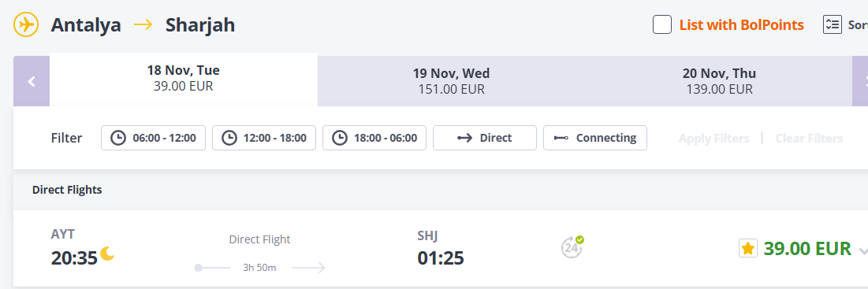Click the airplane icon beside Antalya
The image size is (868, 289).
(26, 25)
